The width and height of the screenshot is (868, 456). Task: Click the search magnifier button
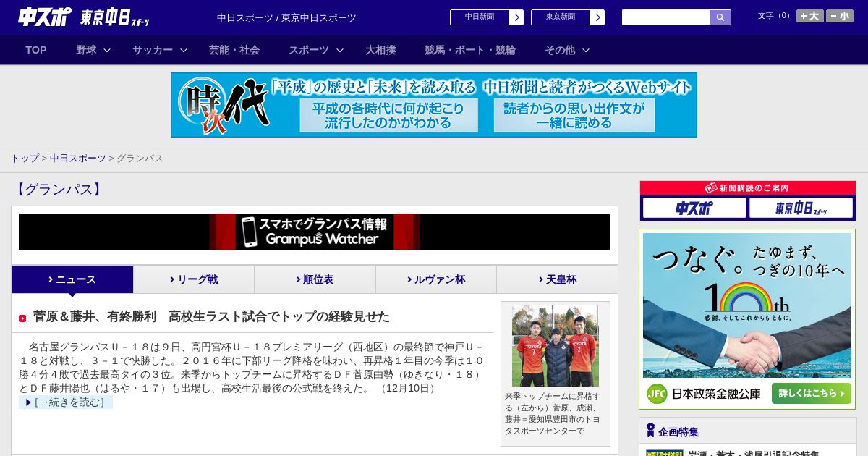720,17
